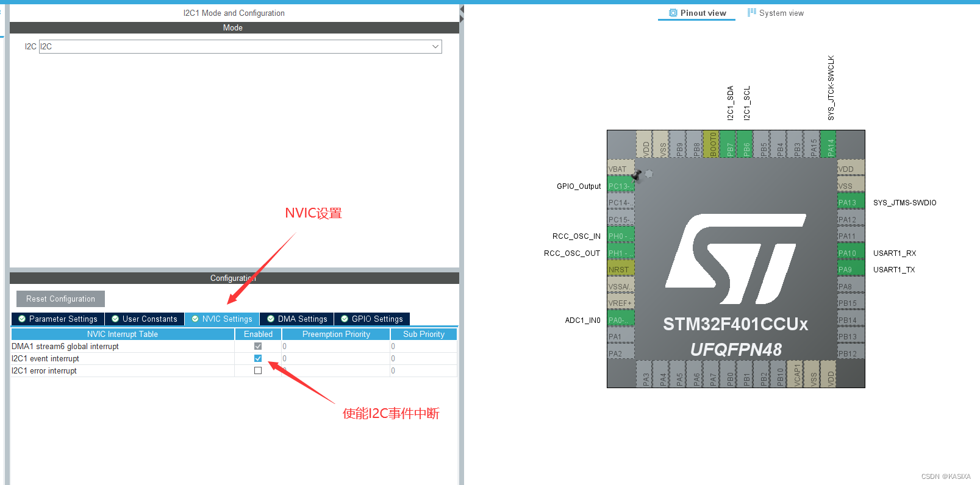Click Reset Configuration button

click(60, 299)
